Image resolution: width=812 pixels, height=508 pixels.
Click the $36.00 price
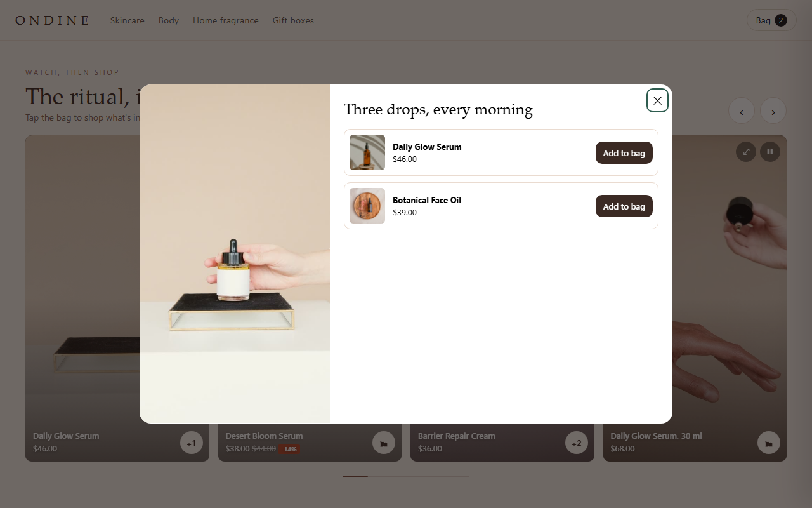coord(430,449)
